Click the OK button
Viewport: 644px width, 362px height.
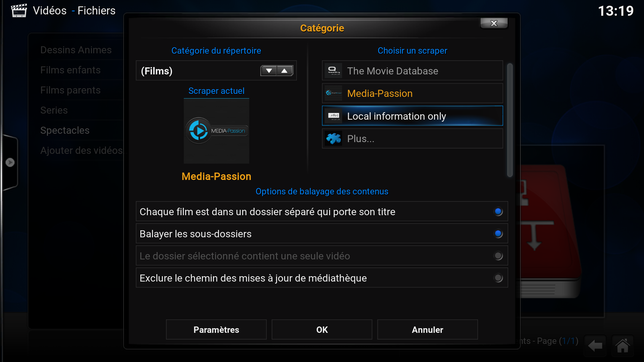(x=322, y=329)
